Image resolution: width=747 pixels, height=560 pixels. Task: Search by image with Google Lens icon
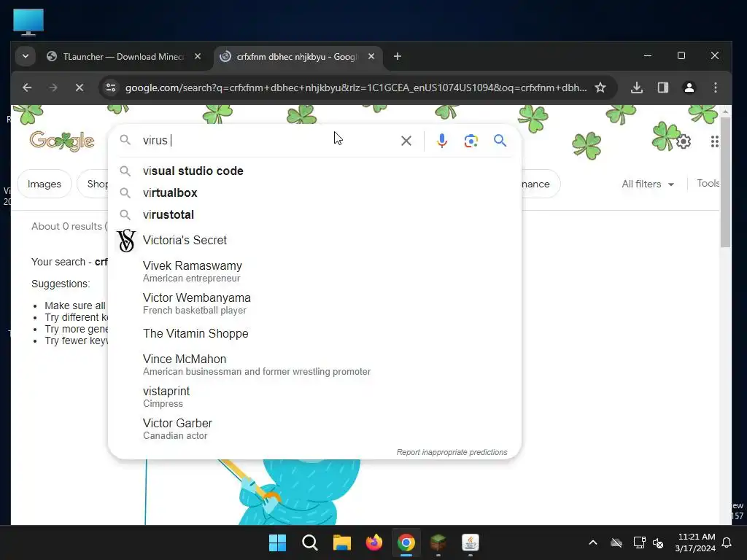(471, 141)
